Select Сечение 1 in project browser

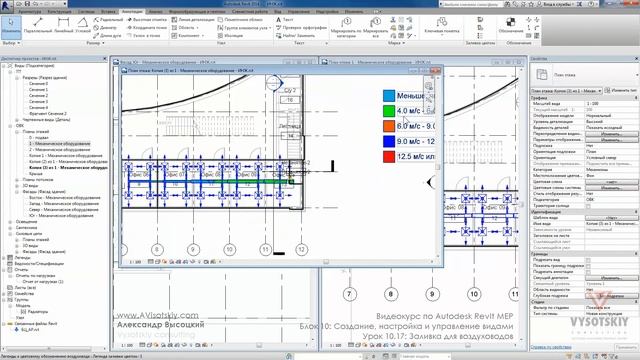point(38,89)
